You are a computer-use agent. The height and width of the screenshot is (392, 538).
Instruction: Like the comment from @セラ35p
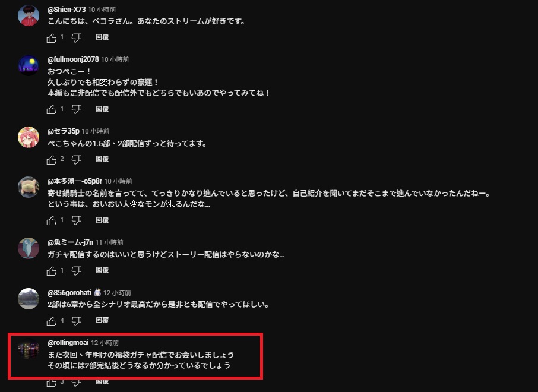point(52,160)
